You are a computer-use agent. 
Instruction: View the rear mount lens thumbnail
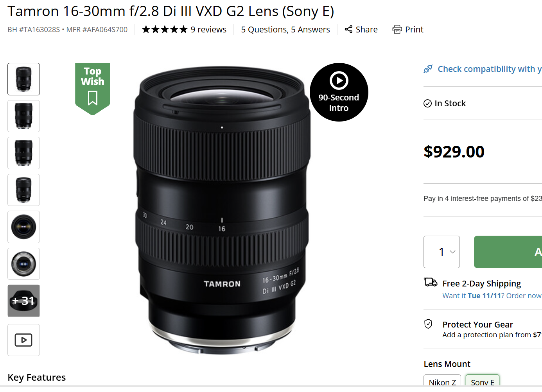pos(23,264)
